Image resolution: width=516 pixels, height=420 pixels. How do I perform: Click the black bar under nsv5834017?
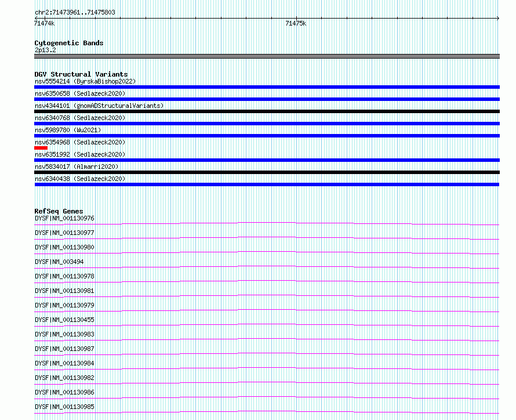coord(267,172)
